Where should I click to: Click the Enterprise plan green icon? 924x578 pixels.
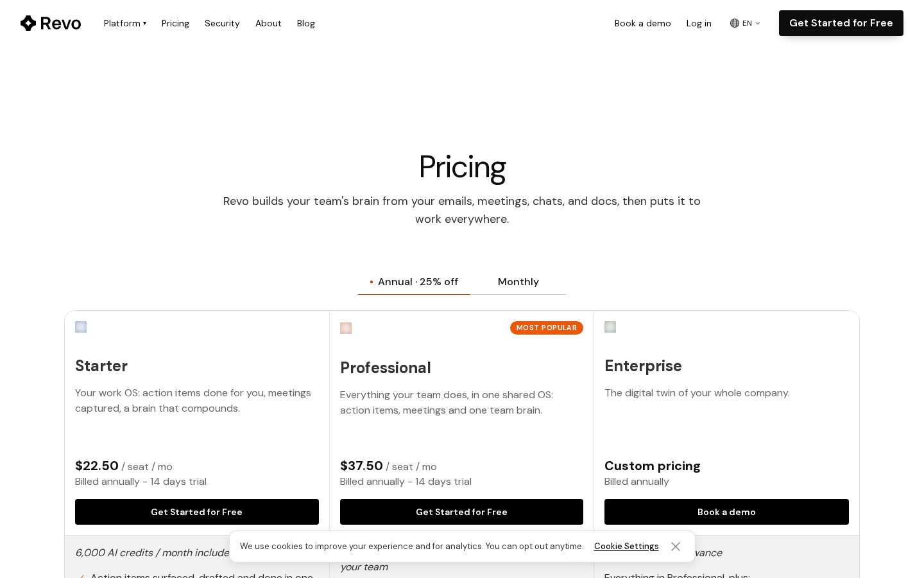tap(610, 327)
